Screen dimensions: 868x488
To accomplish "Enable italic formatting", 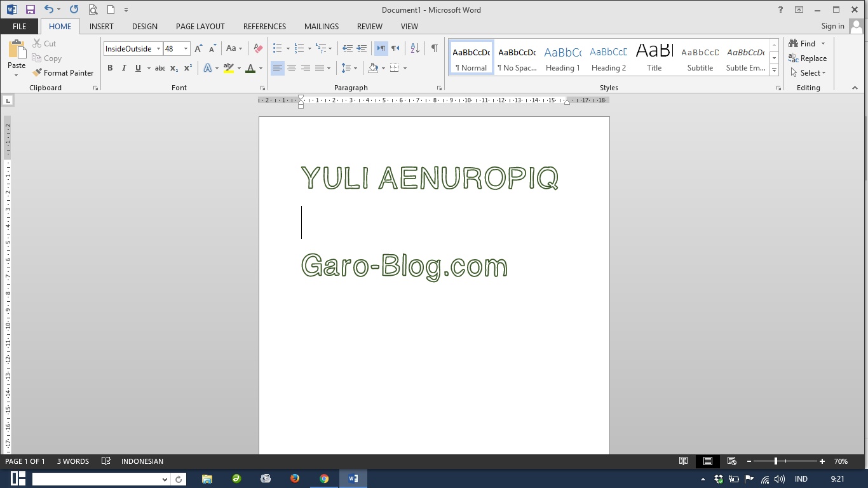I will tap(124, 68).
